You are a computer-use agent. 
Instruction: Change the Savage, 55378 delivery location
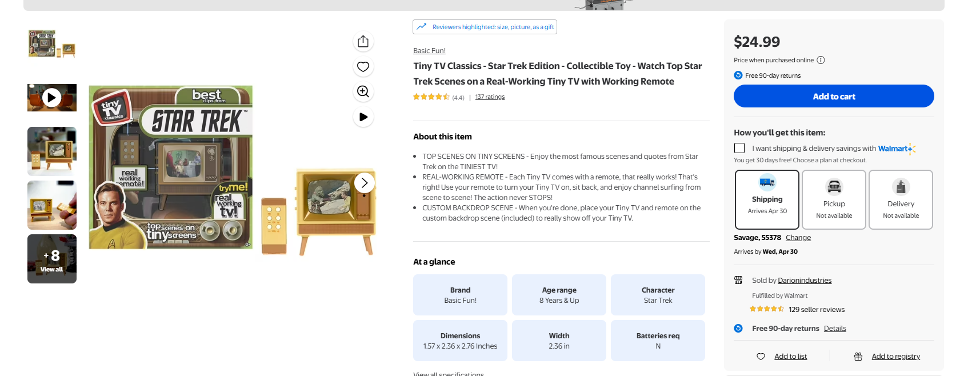click(798, 238)
